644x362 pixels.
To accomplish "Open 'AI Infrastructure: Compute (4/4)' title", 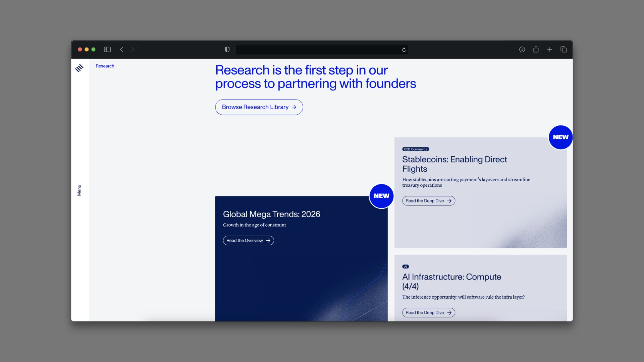I will click(451, 282).
